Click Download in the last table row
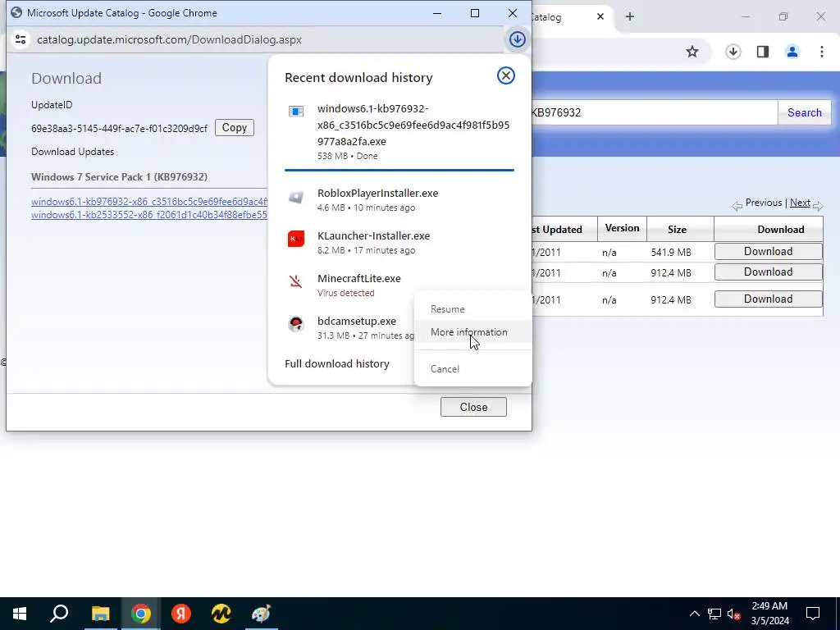The width and height of the screenshot is (840, 630). pos(768,299)
